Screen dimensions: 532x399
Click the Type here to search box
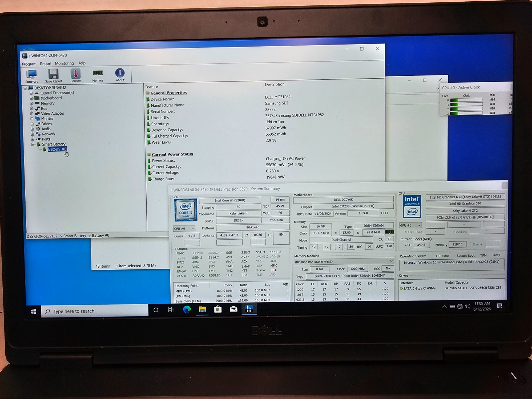[x=95, y=311]
